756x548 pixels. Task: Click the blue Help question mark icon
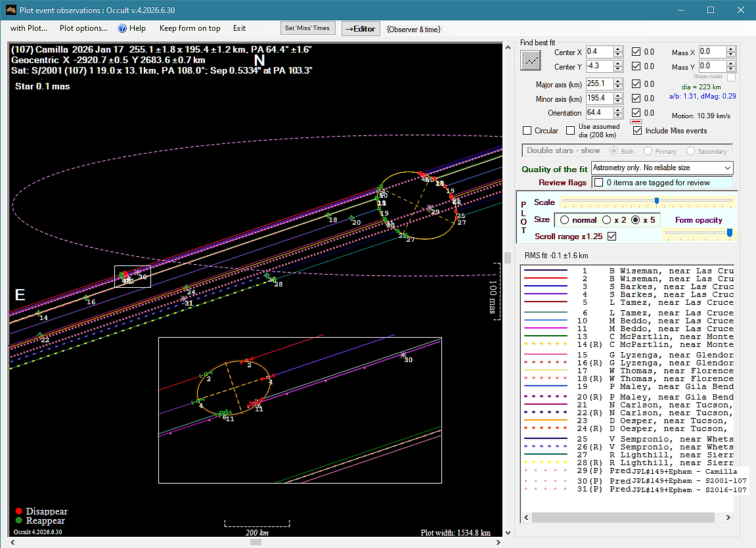point(122,28)
